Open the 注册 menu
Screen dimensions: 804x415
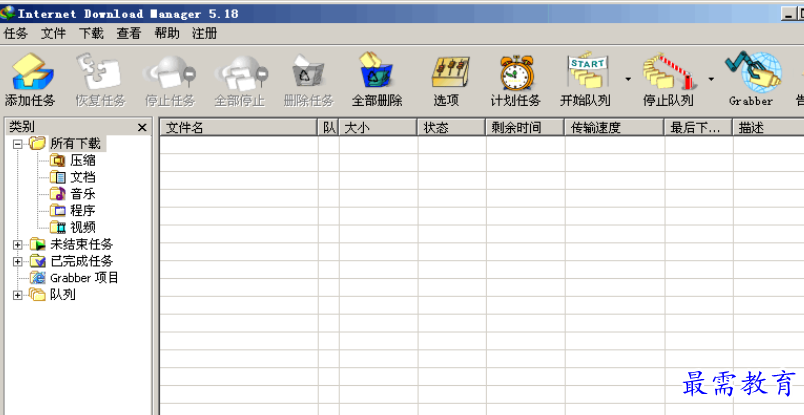pos(205,34)
